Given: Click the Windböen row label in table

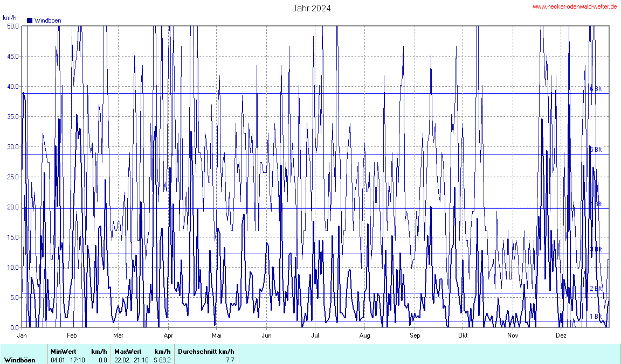Looking at the screenshot, I should tap(19, 360).
